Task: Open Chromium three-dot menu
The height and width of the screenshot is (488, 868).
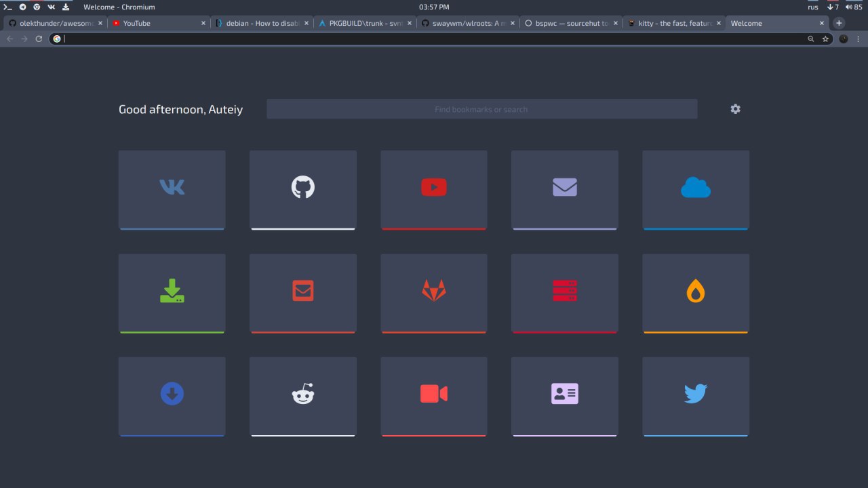Action: pos(859,39)
